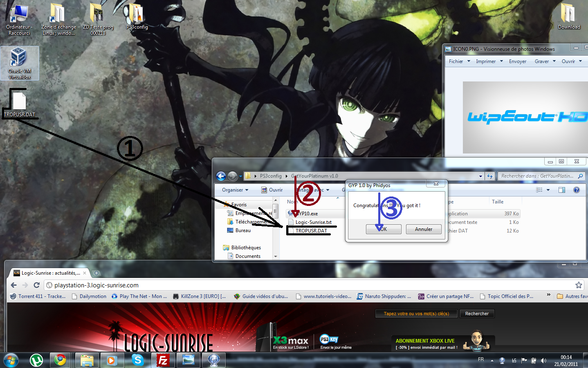Open the Créer un partage NF bookmark
The width and height of the screenshot is (588, 368).
[x=446, y=296]
